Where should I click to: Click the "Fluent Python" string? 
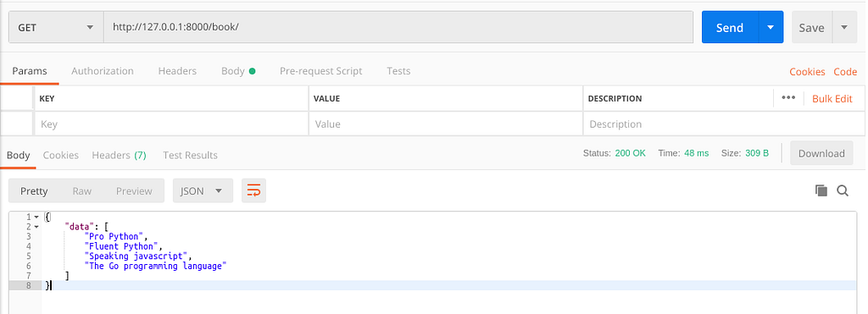pos(123,246)
